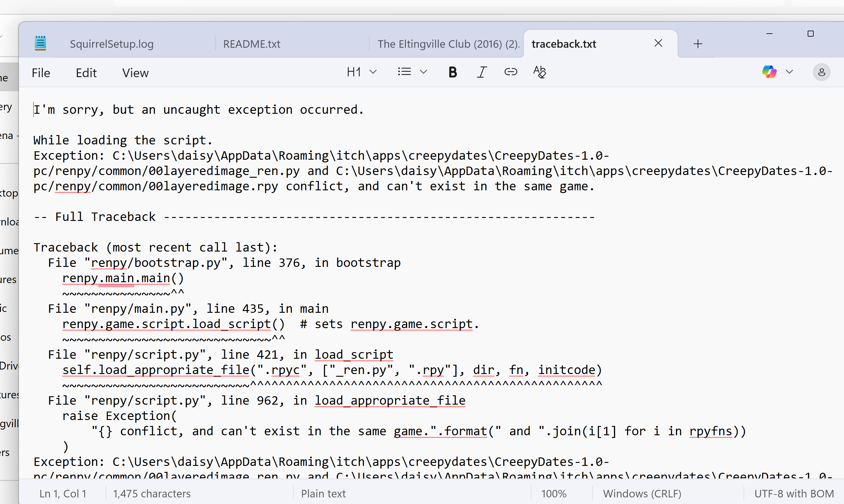Click the user account avatar icon
Viewport: 844px width, 504px height.
pos(821,72)
